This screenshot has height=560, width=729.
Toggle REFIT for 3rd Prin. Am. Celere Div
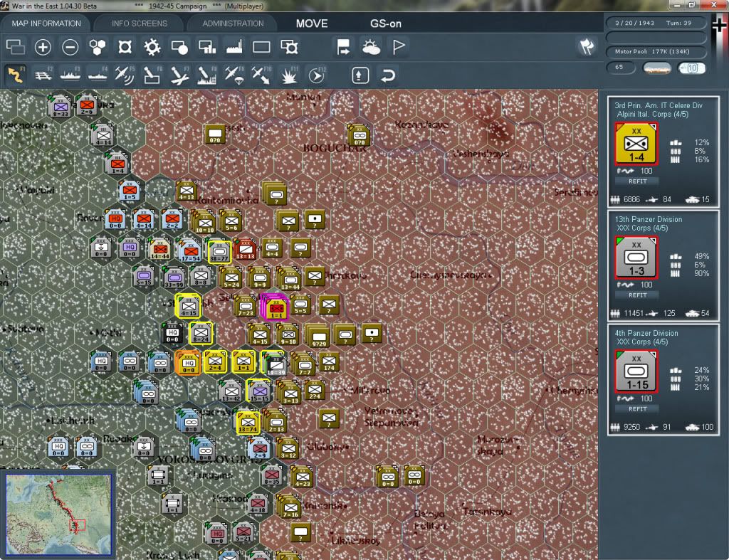[637, 181]
